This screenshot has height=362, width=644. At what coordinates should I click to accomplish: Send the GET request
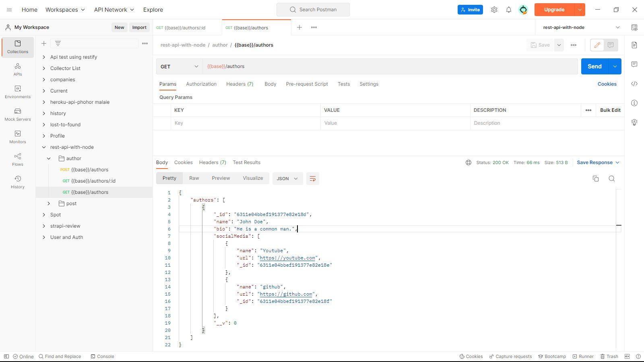[594, 66]
